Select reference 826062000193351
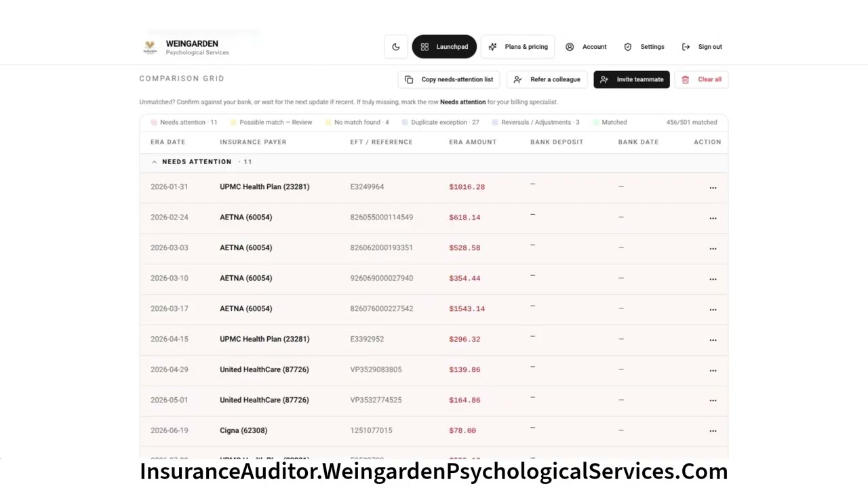 pyautogui.click(x=382, y=247)
